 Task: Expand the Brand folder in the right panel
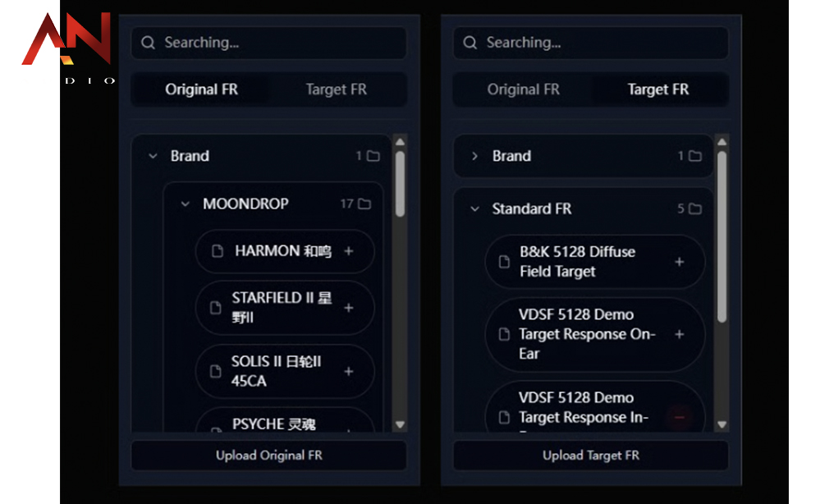pyautogui.click(x=474, y=156)
